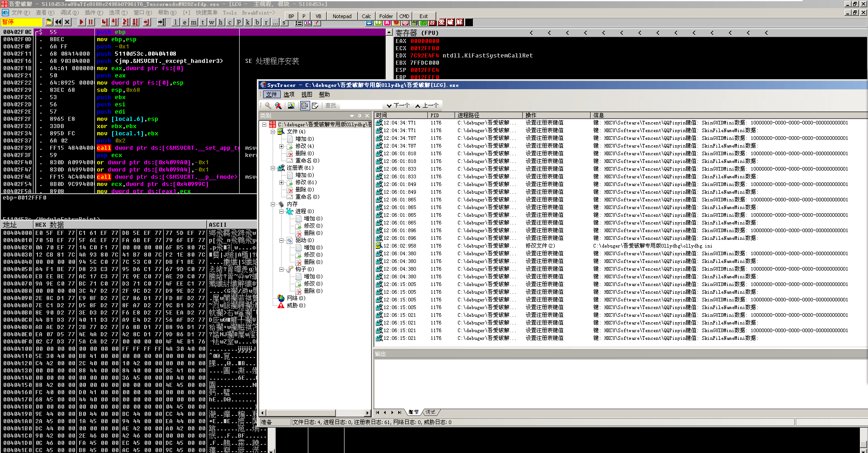Click the Notepad button
This screenshot has width=868, height=453.
click(342, 16)
